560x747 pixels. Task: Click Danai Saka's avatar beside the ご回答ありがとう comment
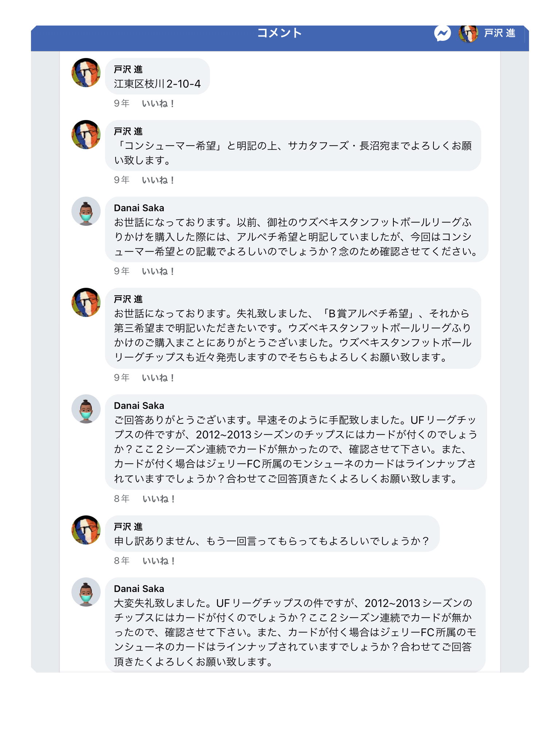(x=86, y=409)
